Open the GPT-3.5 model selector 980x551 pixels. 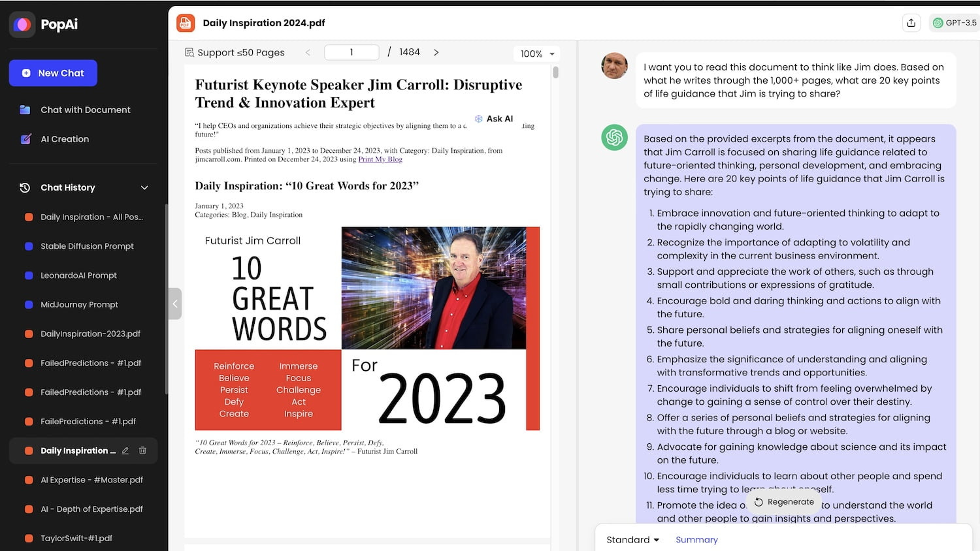coord(955,23)
